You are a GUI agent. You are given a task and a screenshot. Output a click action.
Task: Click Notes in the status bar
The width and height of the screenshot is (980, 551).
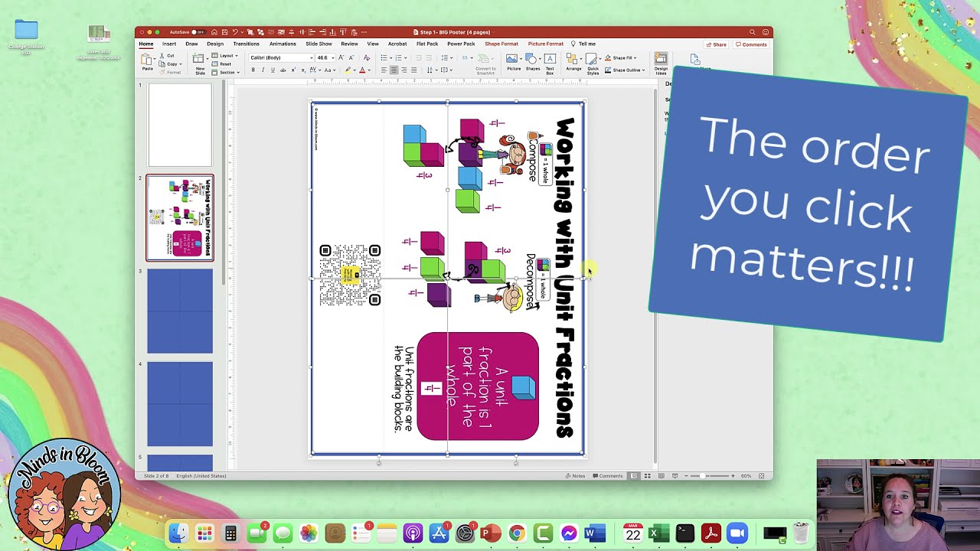coord(576,476)
